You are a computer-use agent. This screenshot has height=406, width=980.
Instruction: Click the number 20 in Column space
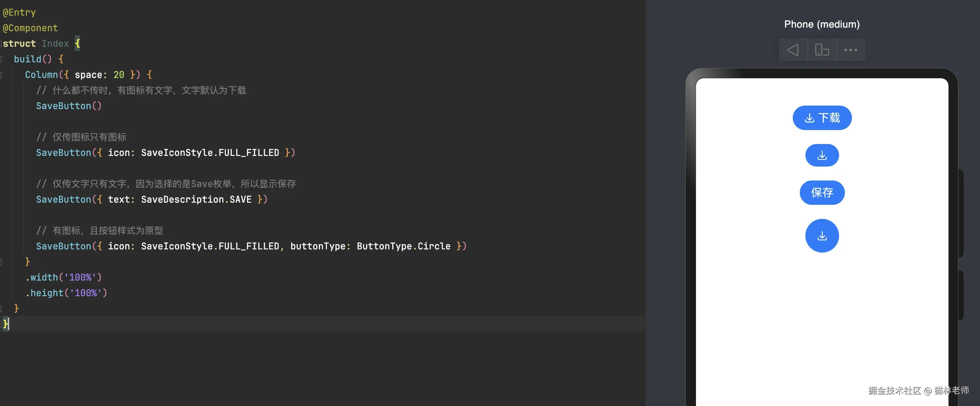pyautogui.click(x=119, y=75)
